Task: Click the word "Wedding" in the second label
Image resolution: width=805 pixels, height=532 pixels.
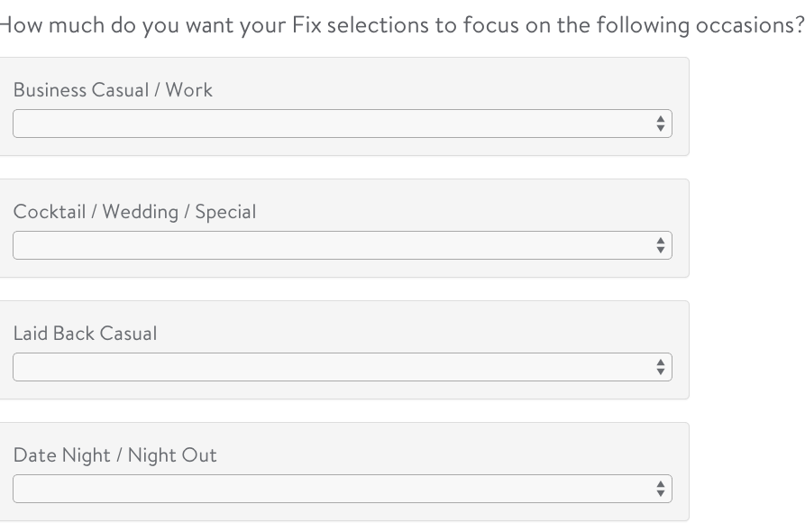Action: point(140,212)
